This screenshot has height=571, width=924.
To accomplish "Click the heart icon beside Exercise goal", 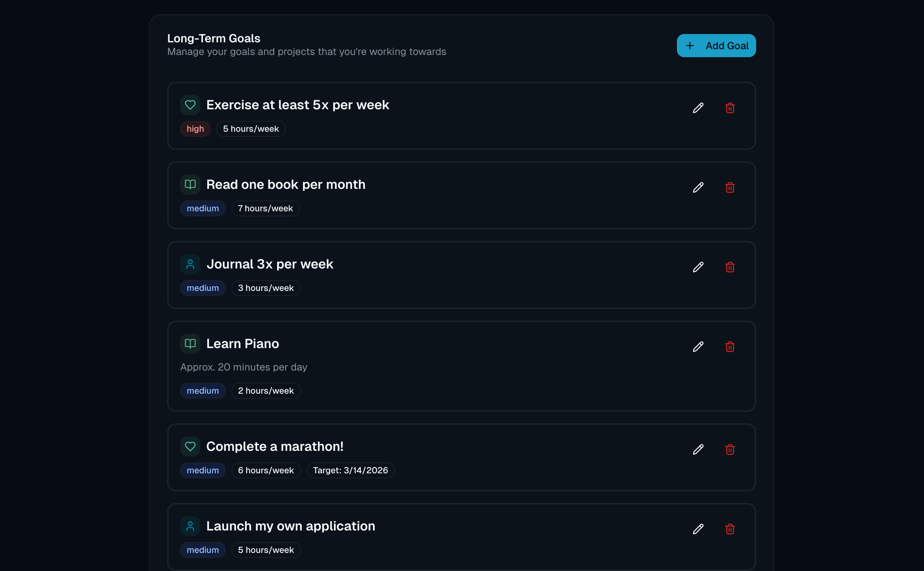I will coord(190,105).
